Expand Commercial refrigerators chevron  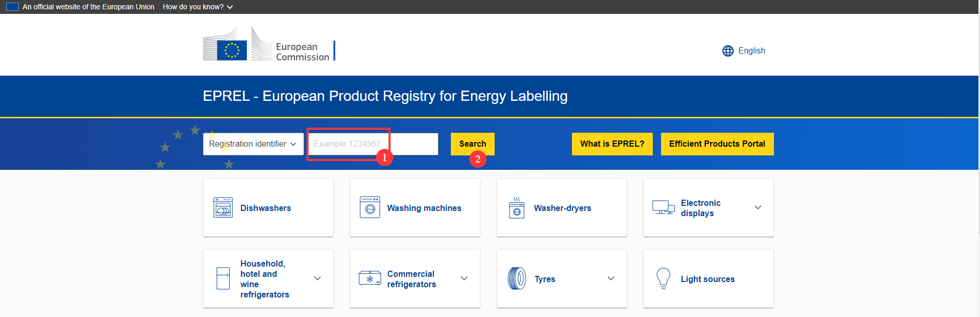click(x=464, y=278)
